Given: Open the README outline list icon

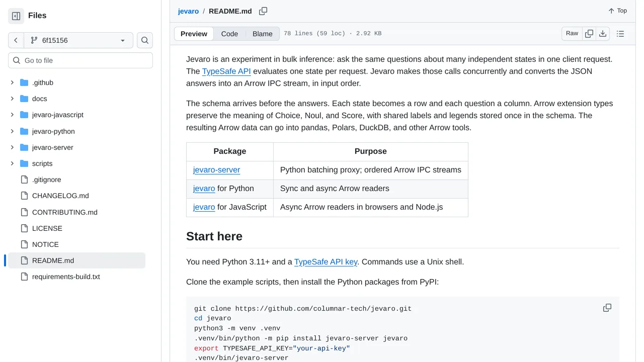Looking at the screenshot, I should 620,34.
